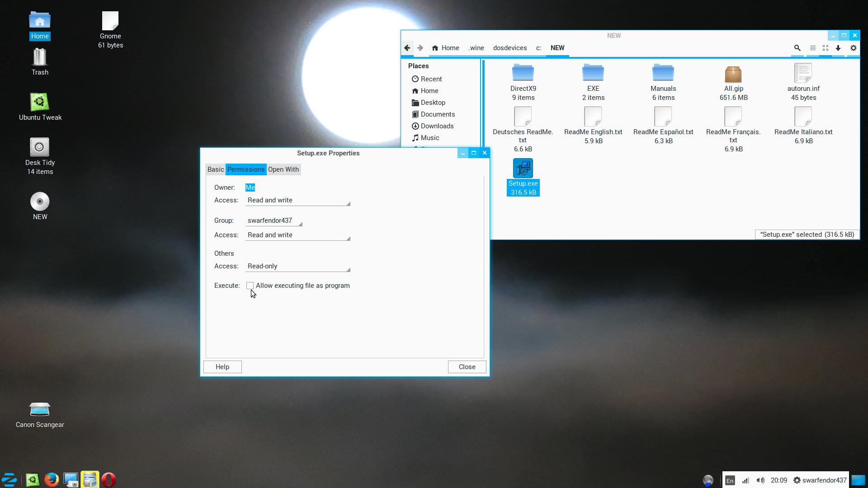Open Owner access Read and write dropdown
Screen dimensions: 868x488
[x=297, y=201]
